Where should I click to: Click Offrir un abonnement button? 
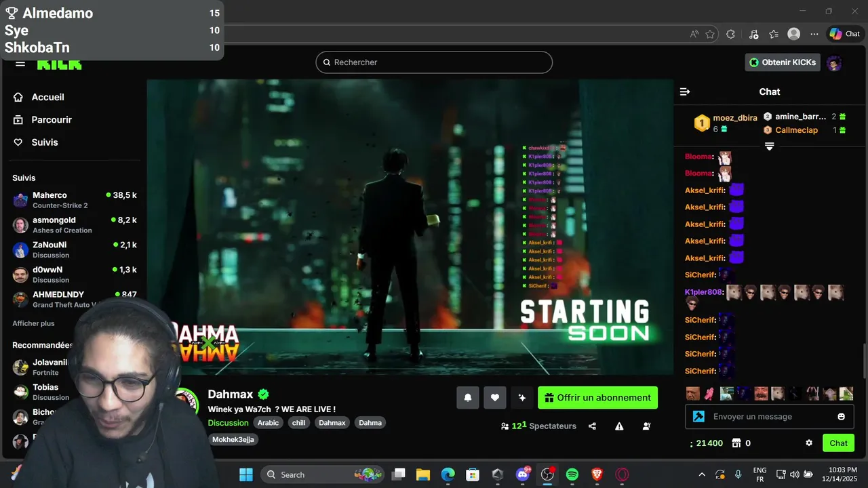pyautogui.click(x=597, y=398)
